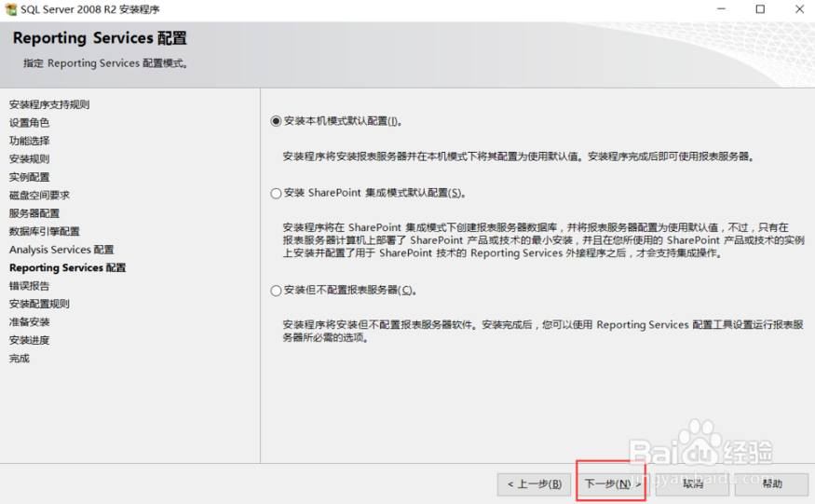Maximize the setup window
Viewport: 815px width, 504px height.
760,9
